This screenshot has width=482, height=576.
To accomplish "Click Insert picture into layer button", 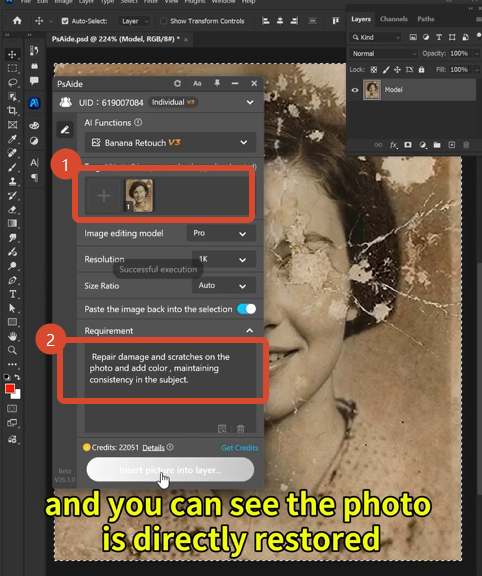I will [170, 470].
